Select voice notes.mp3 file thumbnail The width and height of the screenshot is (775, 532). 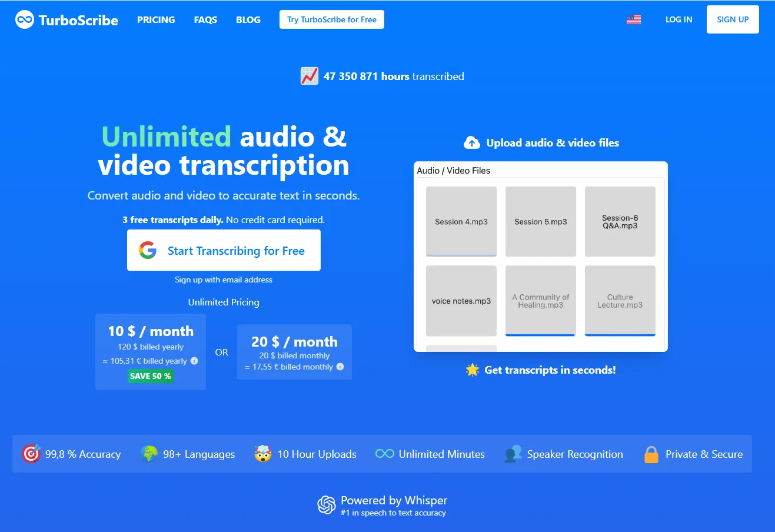[461, 301]
